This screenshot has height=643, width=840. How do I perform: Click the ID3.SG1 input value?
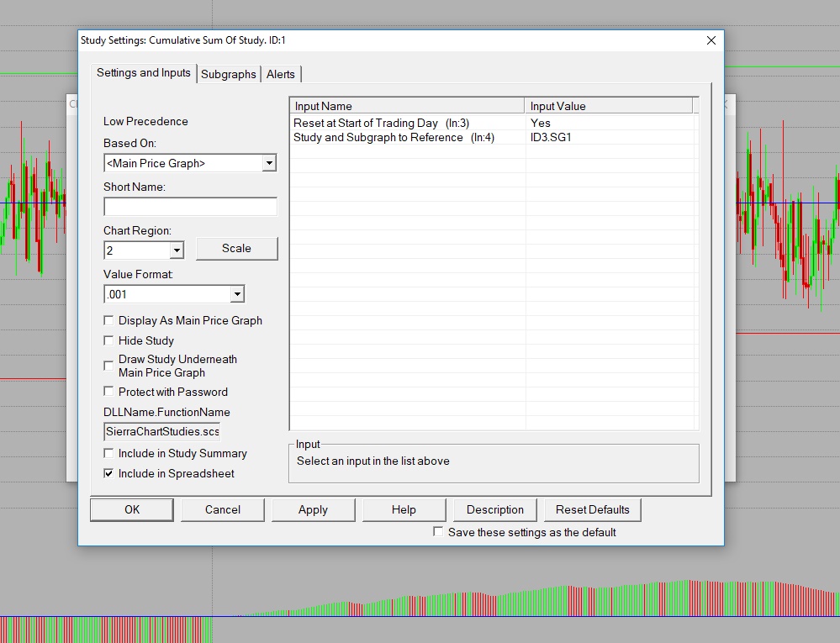click(x=551, y=138)
